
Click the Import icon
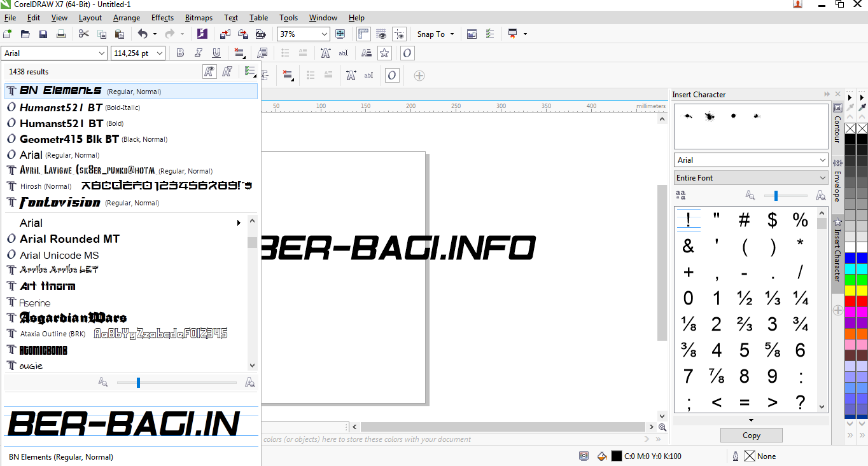pos(225,34)
